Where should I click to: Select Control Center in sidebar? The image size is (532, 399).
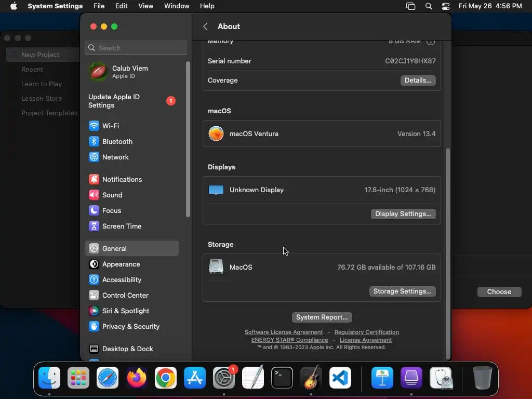tap(131, 296)
